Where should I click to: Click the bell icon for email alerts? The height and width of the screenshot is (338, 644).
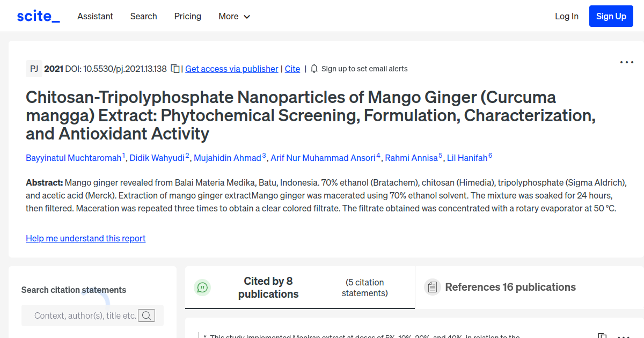tap(313, 68)
